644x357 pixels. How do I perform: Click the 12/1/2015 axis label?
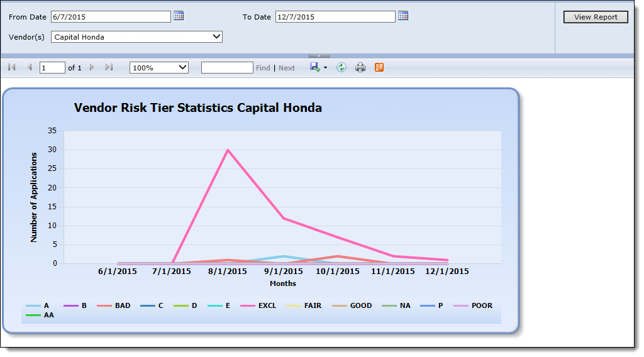(447, 272)
